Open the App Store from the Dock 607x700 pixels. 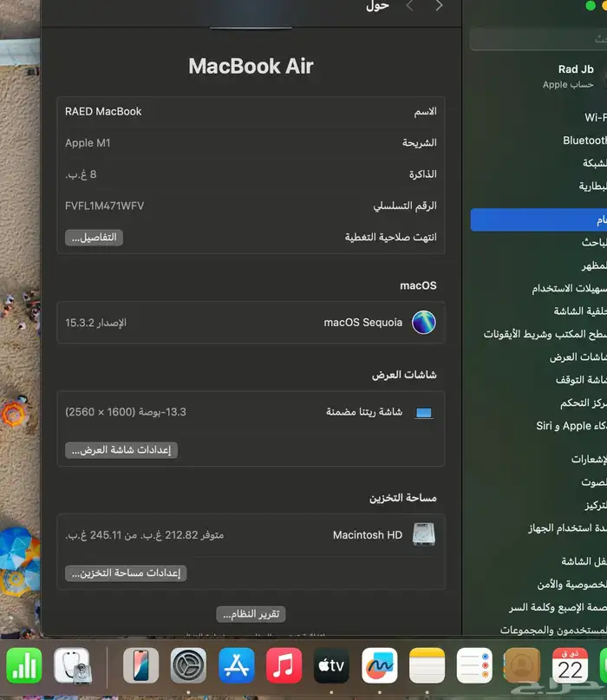point(236,665)
